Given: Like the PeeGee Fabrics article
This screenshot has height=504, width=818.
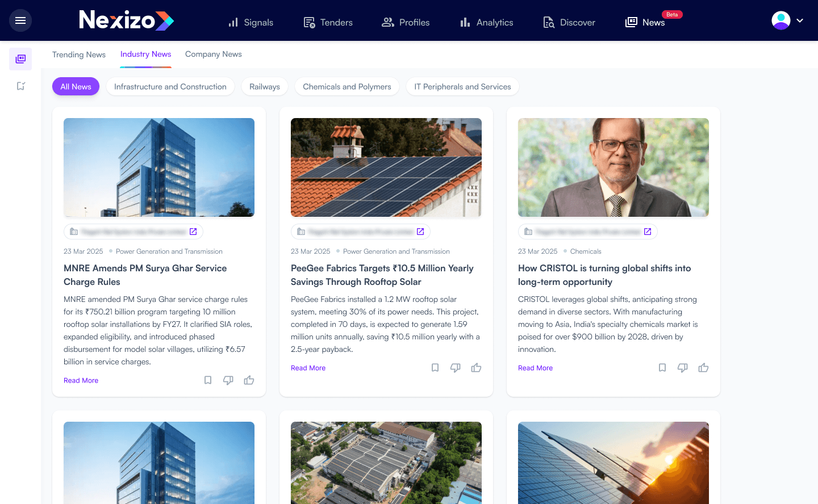Looking at the screenshot, I should (476, 368).
